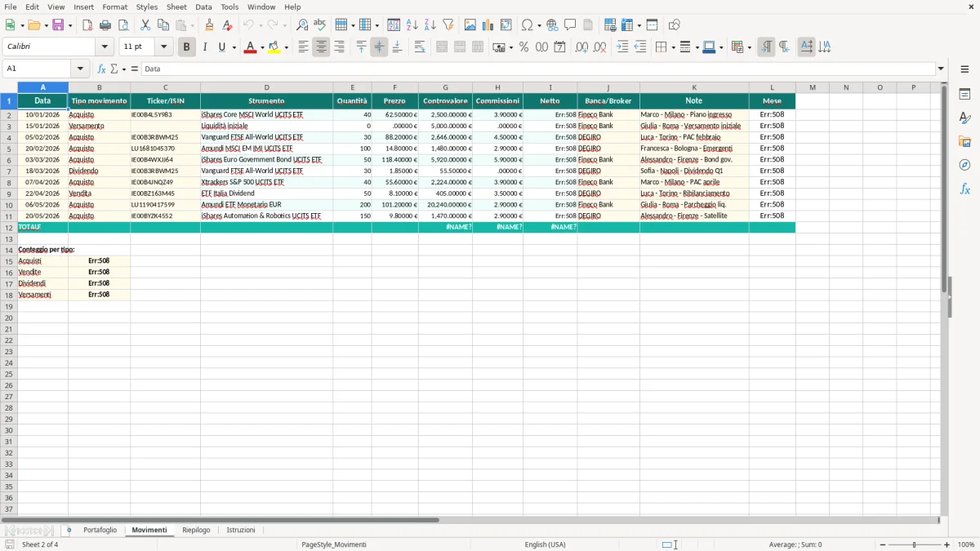Toggle Align Right

(339, 47)
